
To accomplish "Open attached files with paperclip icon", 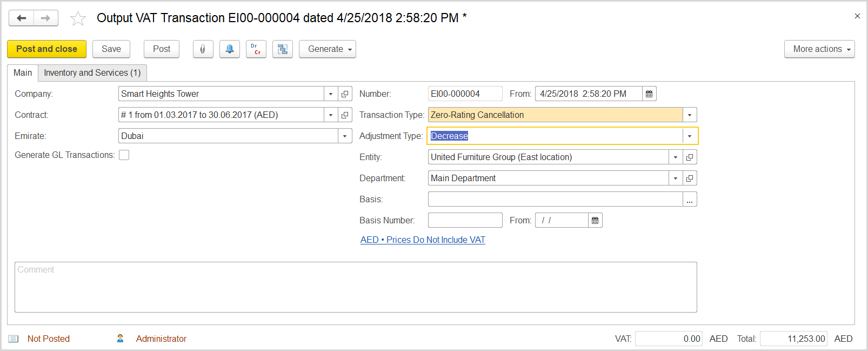I will click(203, 49).
